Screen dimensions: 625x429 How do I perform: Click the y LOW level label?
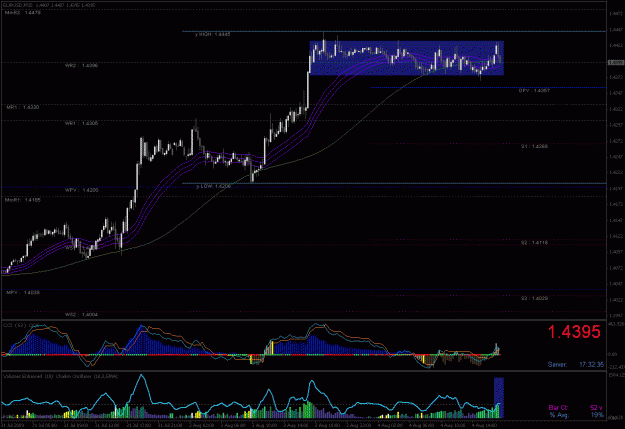pos(214,186)
